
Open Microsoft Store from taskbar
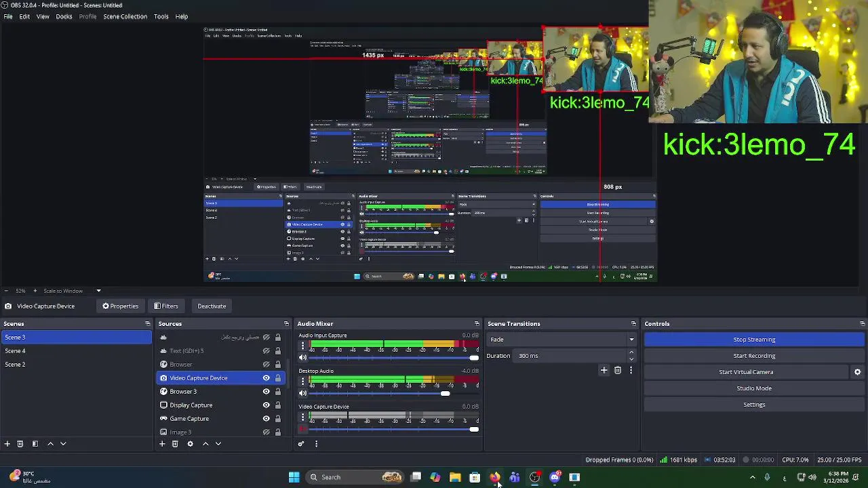(x=475, y=477)
